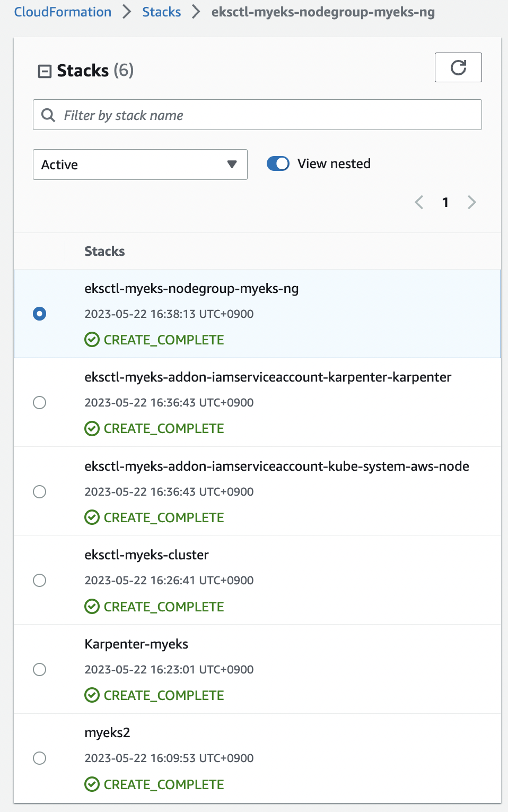Click CREATE_COMPLETE text of myeks2
The width and height of the screenshot is (508, 812).
[164, 784]
